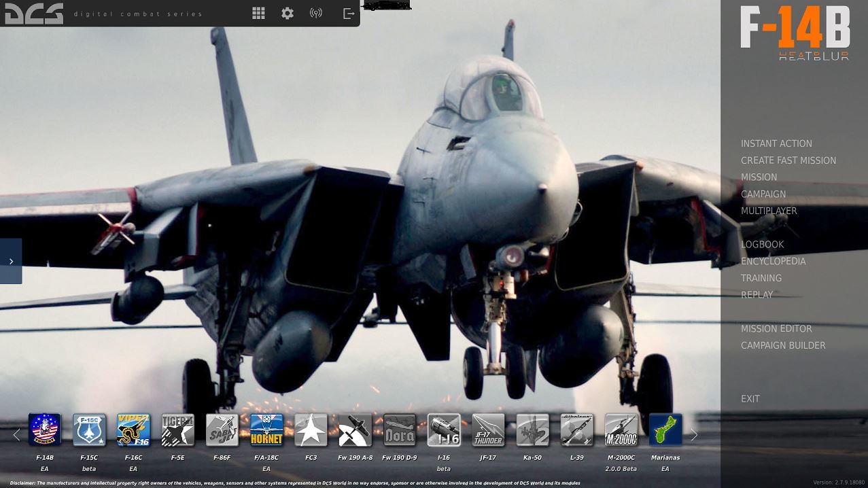
Task: Click the 'F/A-18C' label text
Action: (266, 458)
